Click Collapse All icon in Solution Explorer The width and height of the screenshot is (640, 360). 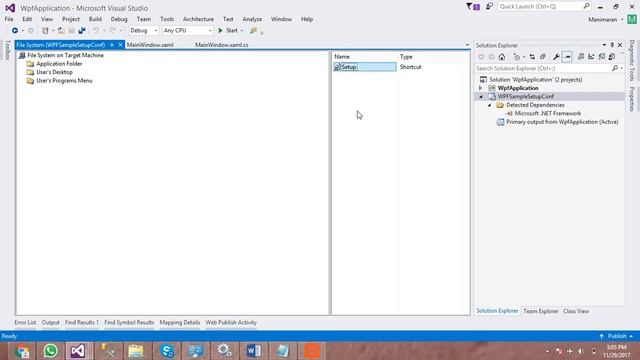click(542, 57)
